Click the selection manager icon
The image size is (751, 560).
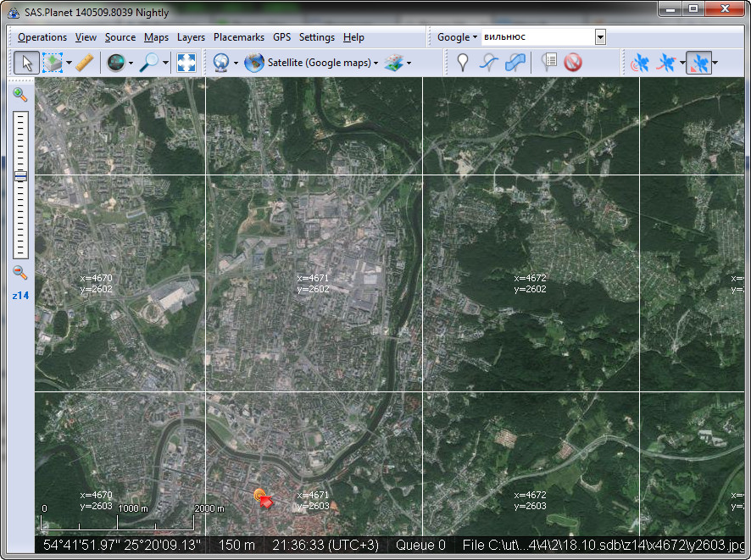coord(53,63)
